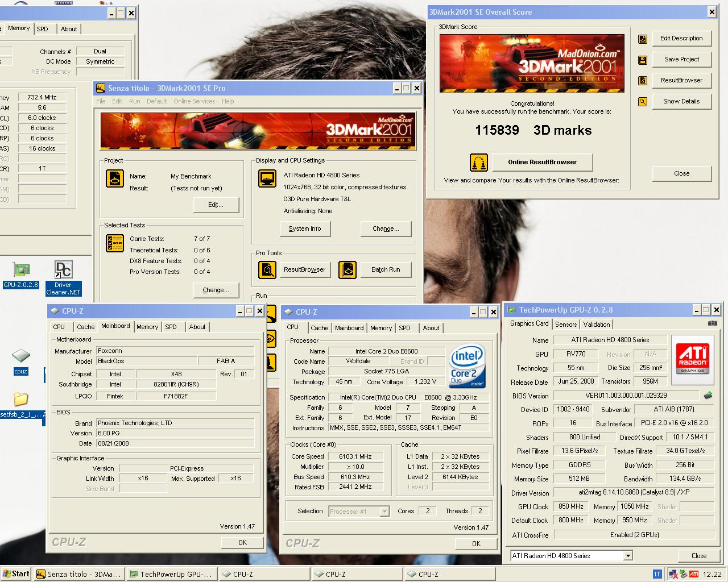Click the System Info button
The height and width of the screenshot is (582, 728).
[x=305, y=228]
